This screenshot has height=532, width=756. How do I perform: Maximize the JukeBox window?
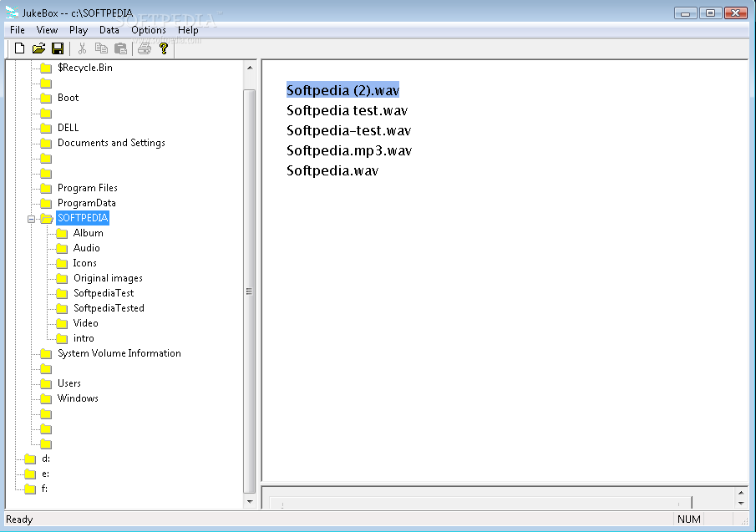click(x=710, y=13)
